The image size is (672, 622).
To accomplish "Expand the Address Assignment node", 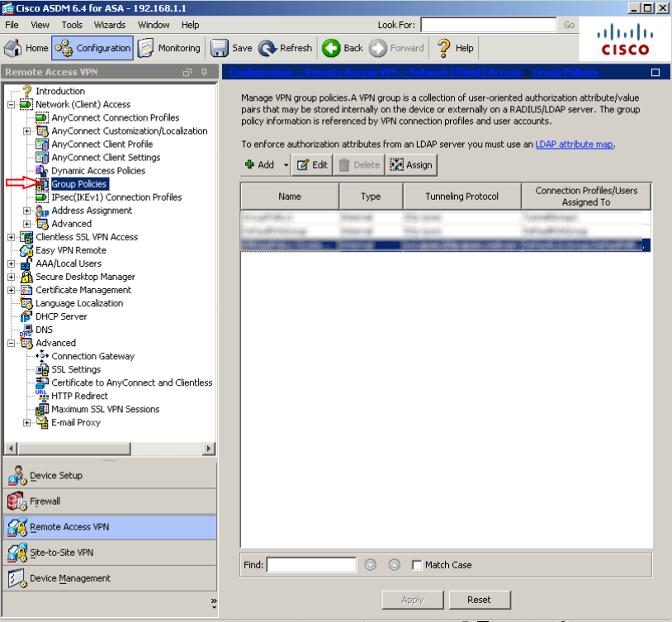I will pyautogui.click(x=27, y=211).
